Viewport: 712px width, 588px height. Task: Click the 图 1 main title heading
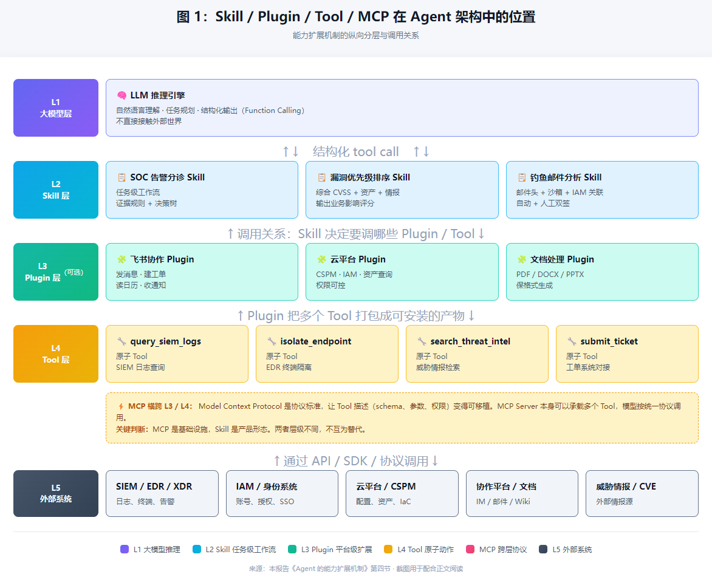tap(356, 17)
